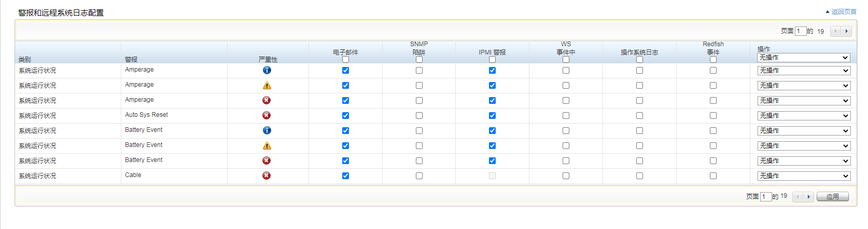Click the critical severity icon for Cable

(x=267, y=176)
